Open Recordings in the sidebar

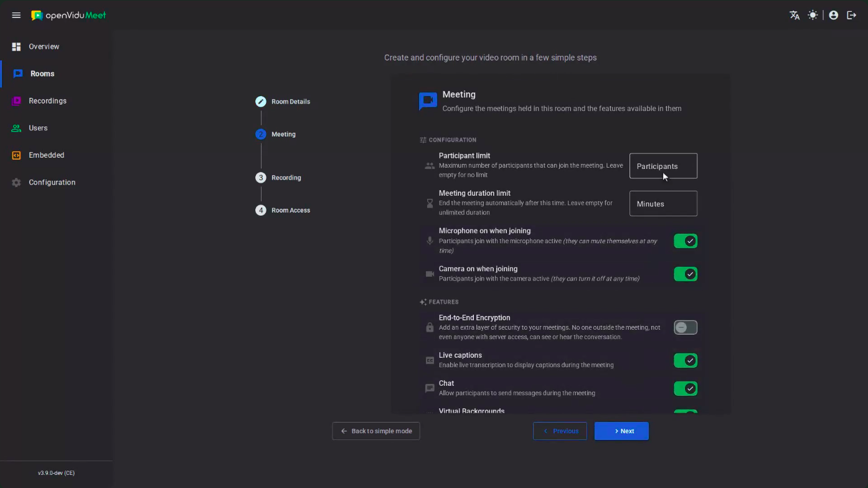coord(57,101)
